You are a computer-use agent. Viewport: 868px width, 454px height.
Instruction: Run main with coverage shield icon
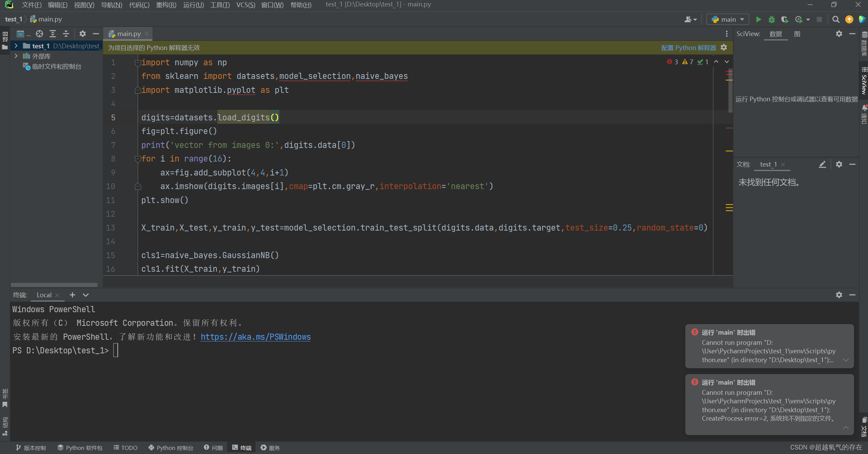[x=785, y=19]
